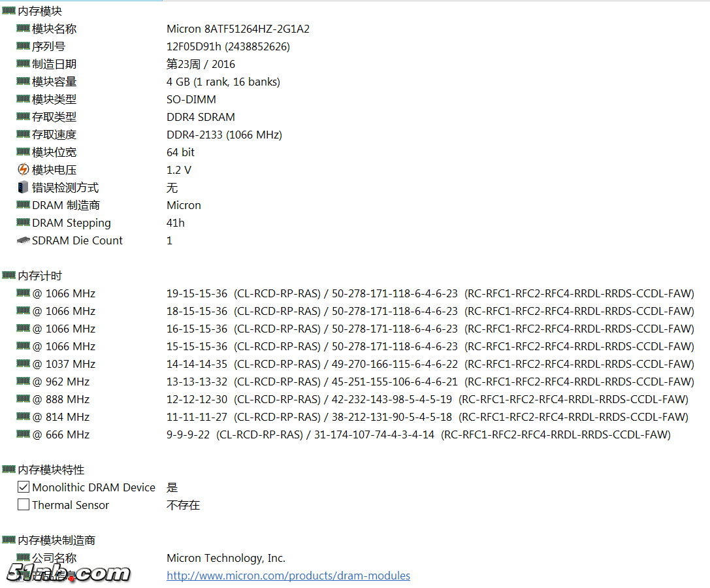Viewport: 710px width, 588px height.
Task: Click the icon for the 888 MHz timing row
Action: (23, 399)
